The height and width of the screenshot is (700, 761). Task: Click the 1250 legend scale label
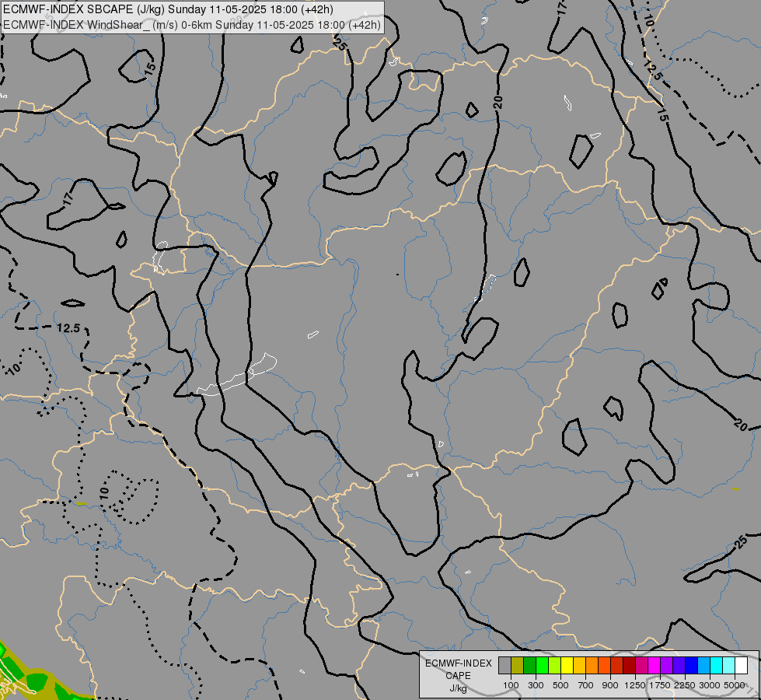coord(635,685)
